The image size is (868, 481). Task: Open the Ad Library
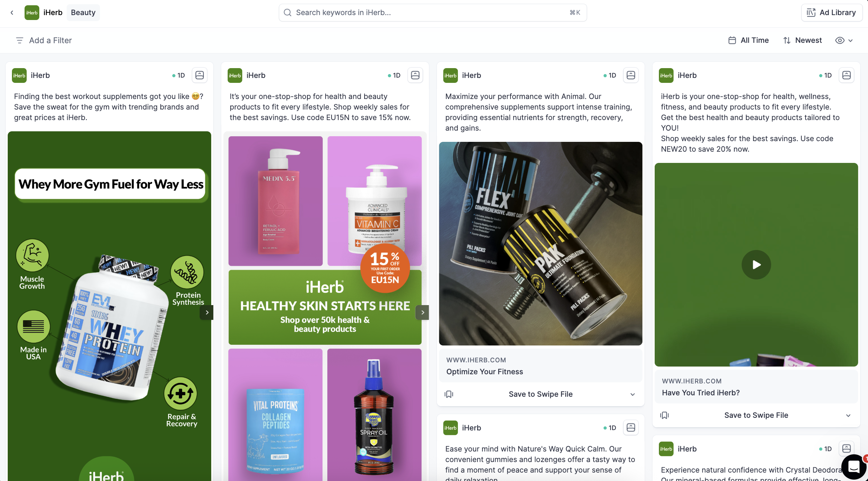click(832, 13)
